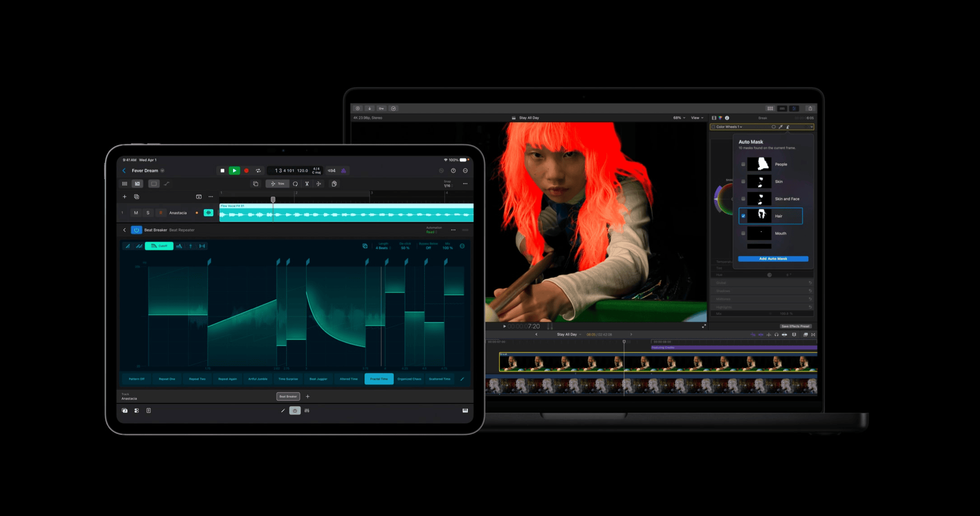Image resolution: width=980 pixels, height=516 pixels.
Task: Add a plug-in with the plus button
Action: point(308,396)
